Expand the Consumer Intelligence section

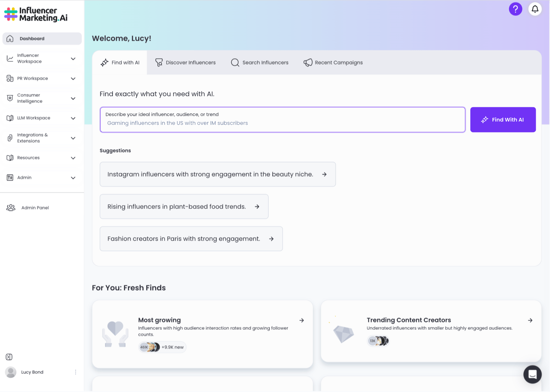[73, 98]
